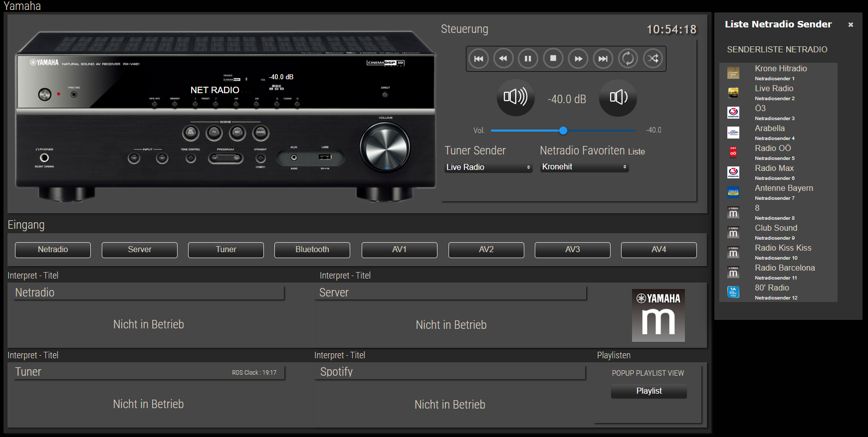Click the 80' Radio station logo
The height and width of the screenshot is (437, 868).
tap(733, 292)
